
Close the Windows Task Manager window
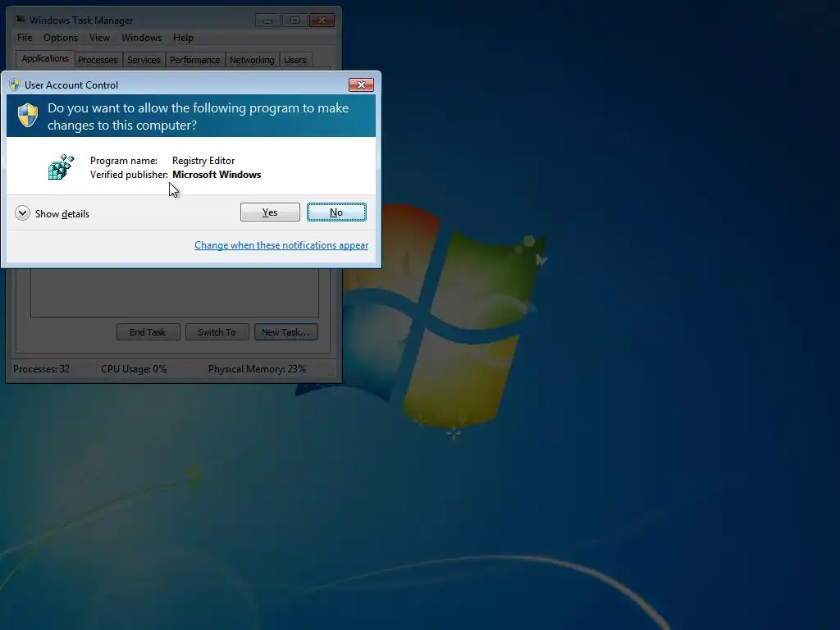(322, 21)
